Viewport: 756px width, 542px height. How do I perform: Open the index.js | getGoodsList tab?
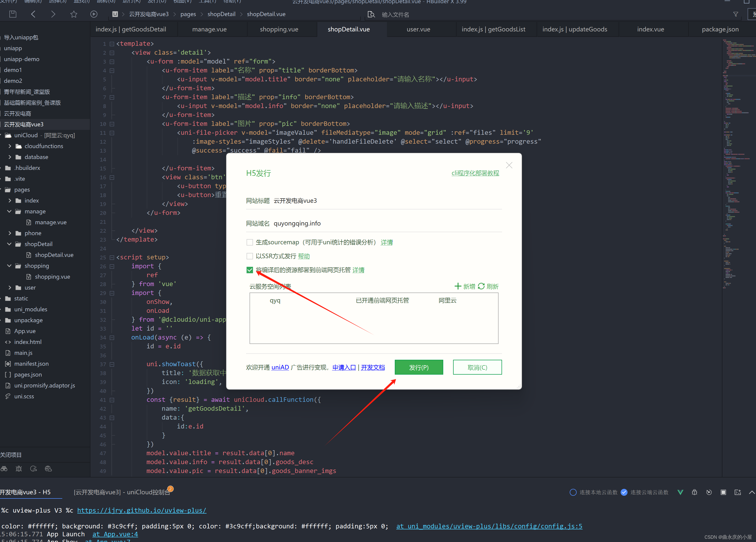tap(493, 29)
